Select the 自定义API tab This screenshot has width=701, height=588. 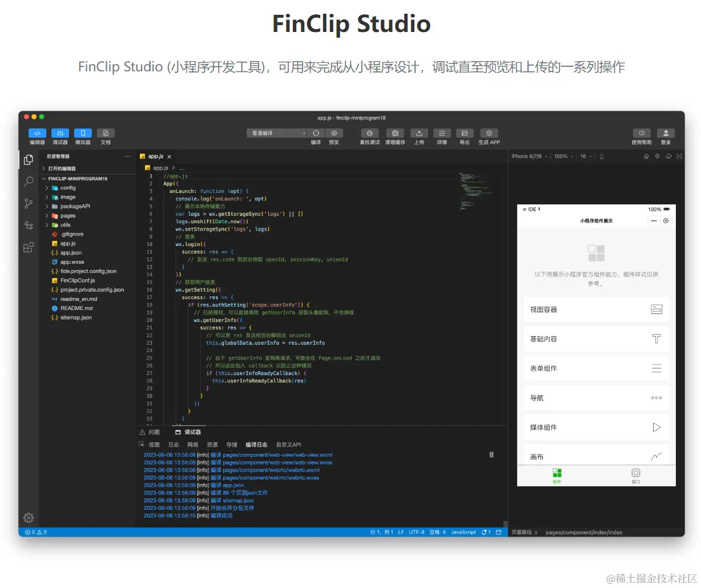point(288,445)
